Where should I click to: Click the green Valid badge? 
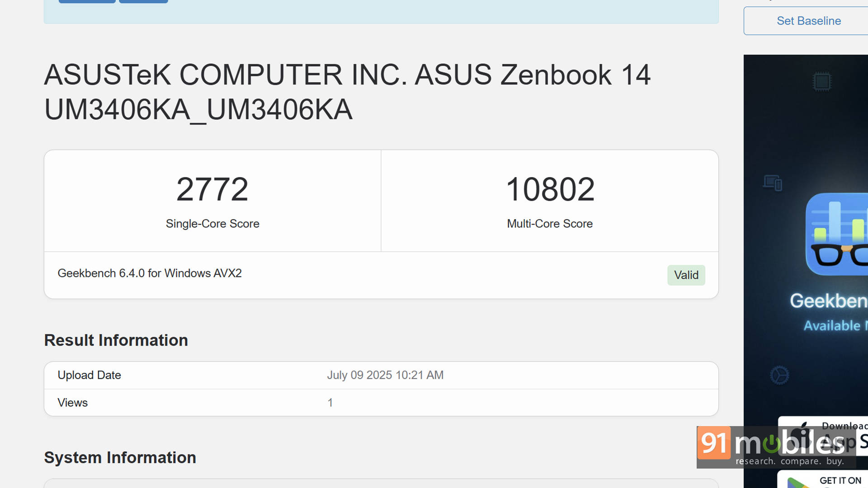point(686,275)
